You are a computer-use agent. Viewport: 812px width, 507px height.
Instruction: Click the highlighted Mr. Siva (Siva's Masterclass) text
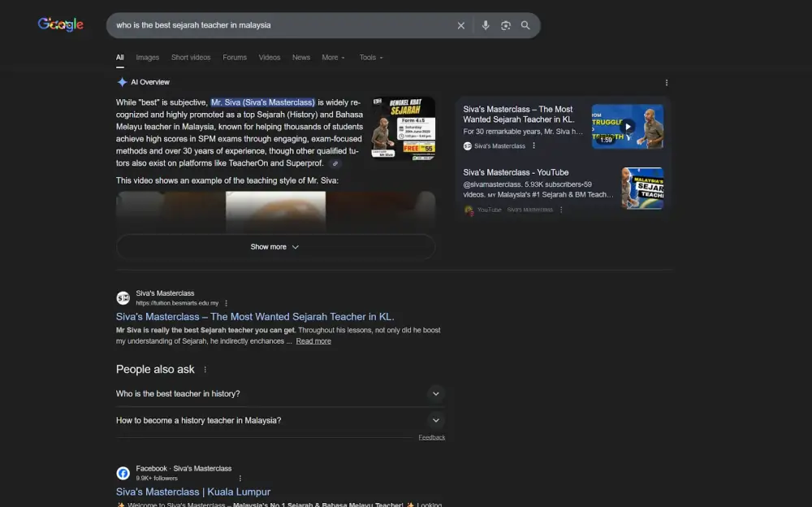pyautogui.click(x=262, y=102)
